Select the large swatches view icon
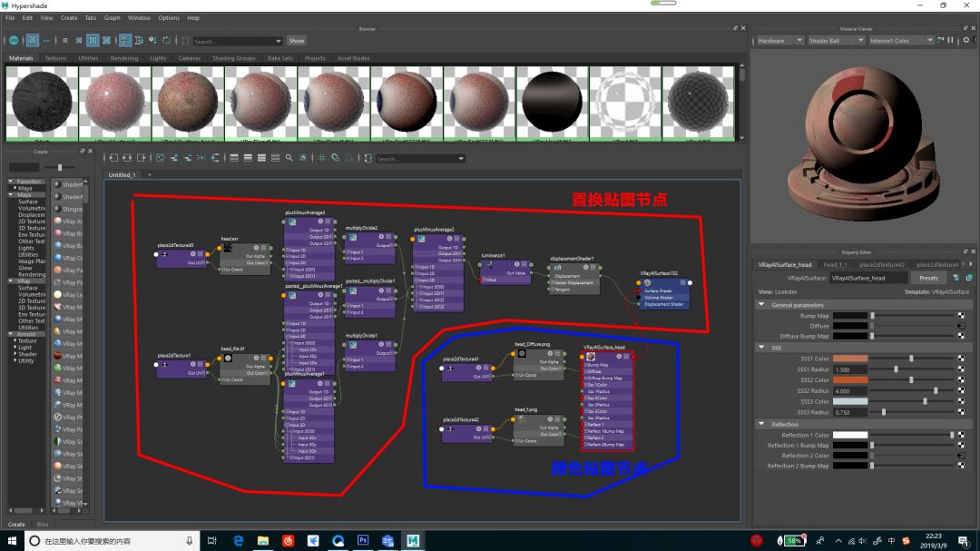 pyautogui.click(x=107, y=41)
